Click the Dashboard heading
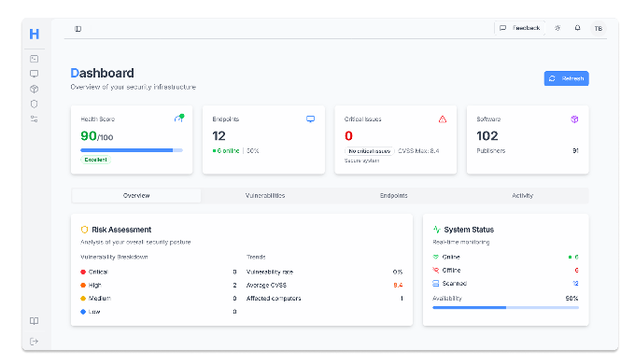The height and width of the screenshot is (364, 635). tap(102, 73)
